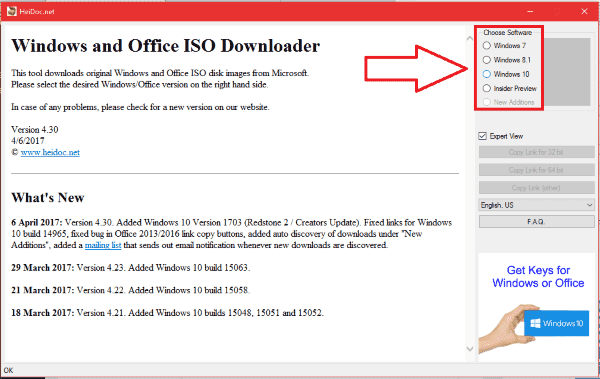Close the ISO Downloader window
Image resolution: width=600 pixels, height=379 pixels.
point(584,11)
